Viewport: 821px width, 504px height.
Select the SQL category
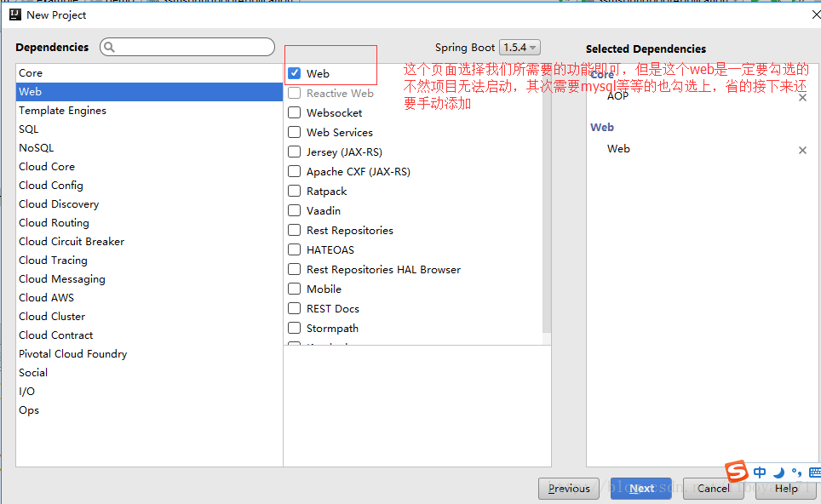149,129
